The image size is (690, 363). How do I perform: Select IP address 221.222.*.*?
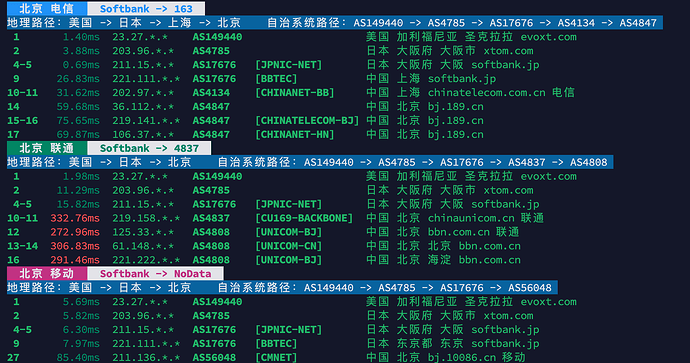click(146, 260)
